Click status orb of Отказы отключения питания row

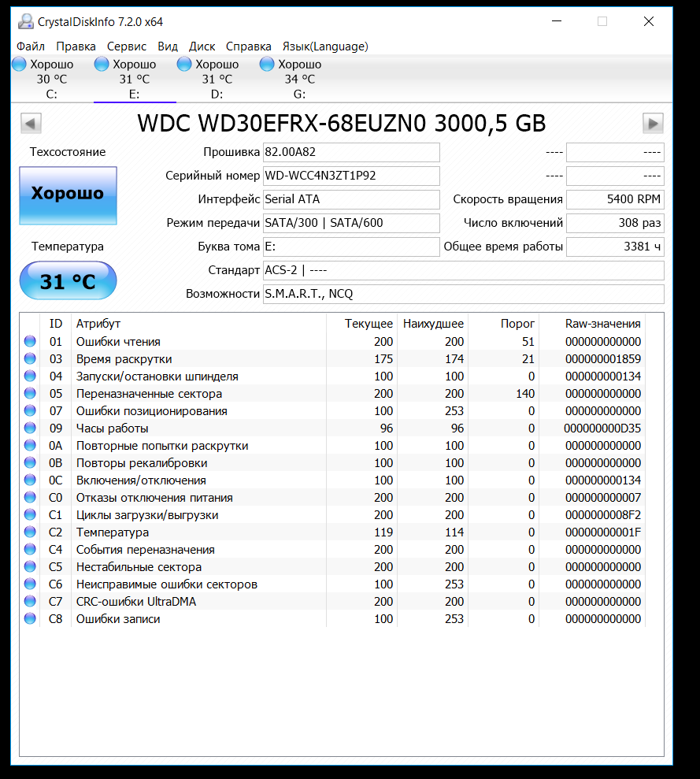coord(30,497)
